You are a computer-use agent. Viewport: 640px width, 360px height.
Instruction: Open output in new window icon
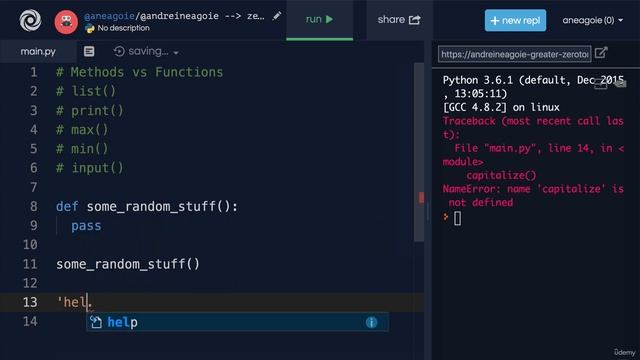[601, 53]
